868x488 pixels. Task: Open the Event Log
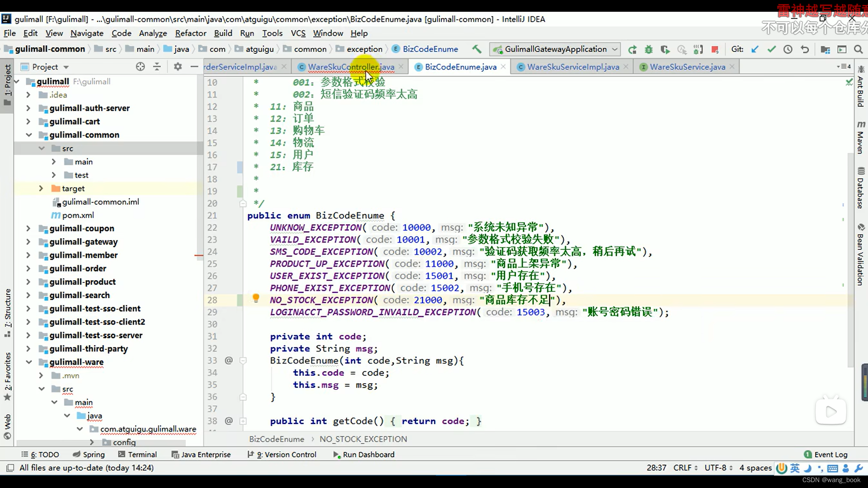click(826, 455)
